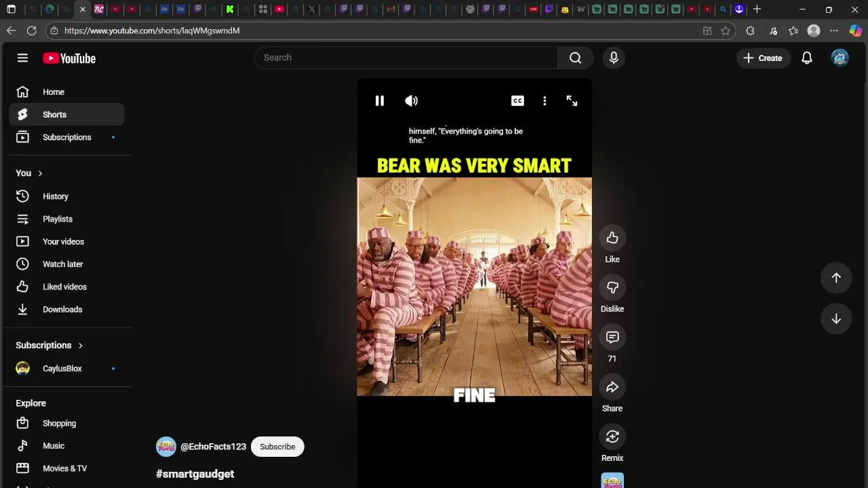This screenshot has width=868, height=488.
Task: Like this Short
Action: [x=612, y=238]
